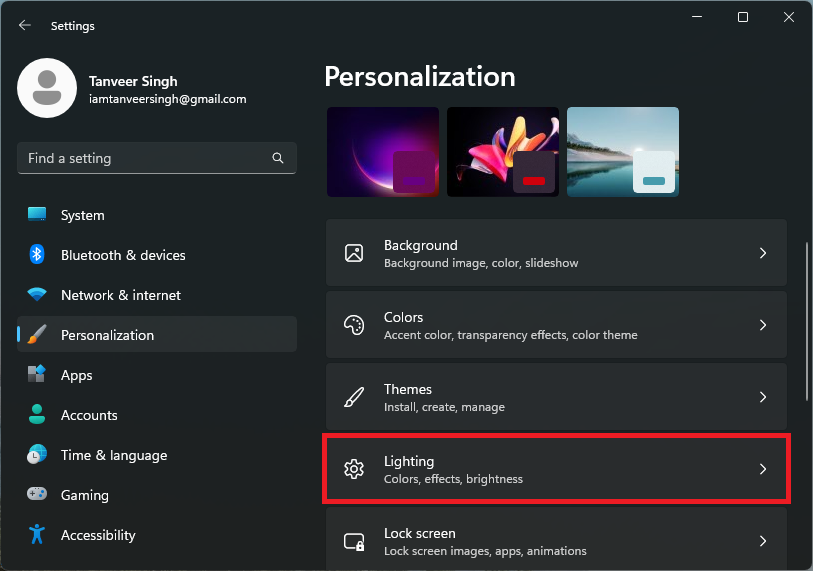Expand Themes settings chevron
Viewport: 813px width, 571px height.
click(x=763, y=397)
